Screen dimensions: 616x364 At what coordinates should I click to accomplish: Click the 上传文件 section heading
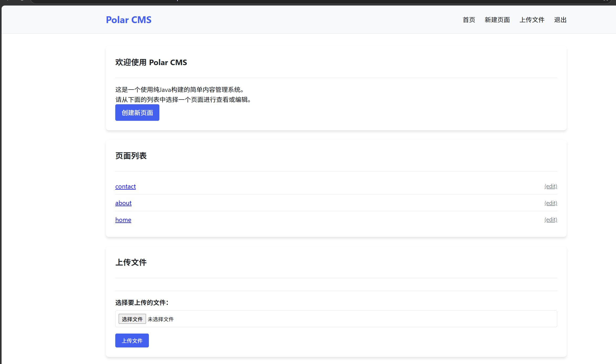(131, 262)
